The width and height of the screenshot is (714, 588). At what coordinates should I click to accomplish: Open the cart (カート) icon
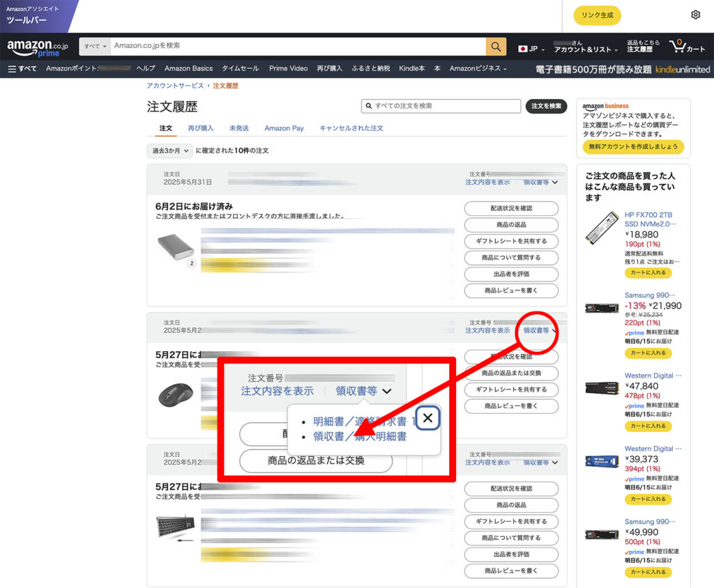click(x=687, y=47)
